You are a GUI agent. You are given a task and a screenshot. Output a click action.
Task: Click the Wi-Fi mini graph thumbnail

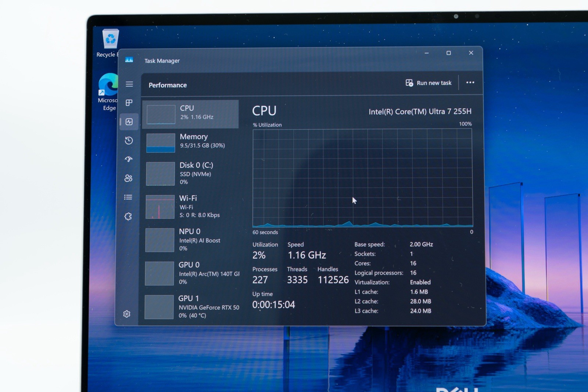pyautogui.click(x=160, y=207)
